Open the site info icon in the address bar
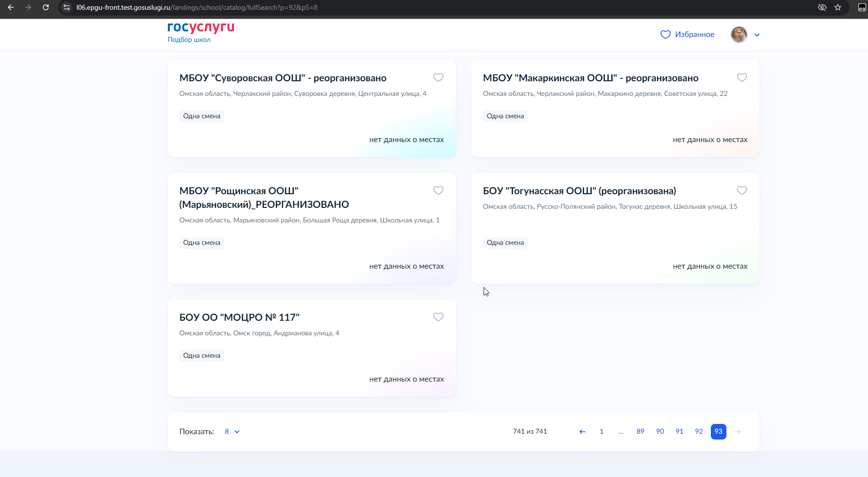Image resolution: width=868 pixels, height=477 pixels. [67, 7]
